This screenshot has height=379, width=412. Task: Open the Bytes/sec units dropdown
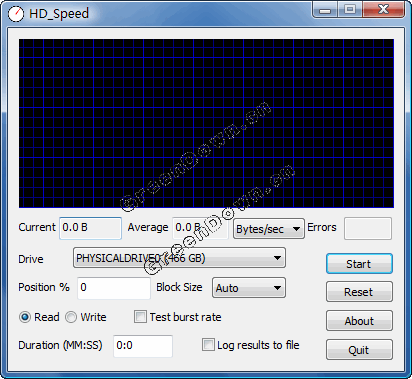(x=269, y=229)
